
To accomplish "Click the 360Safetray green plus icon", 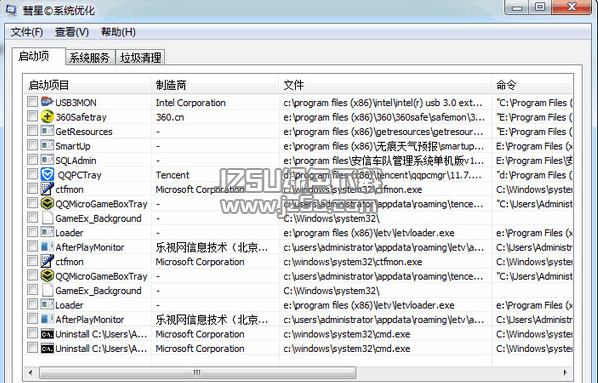I will (x=47, y=116).
